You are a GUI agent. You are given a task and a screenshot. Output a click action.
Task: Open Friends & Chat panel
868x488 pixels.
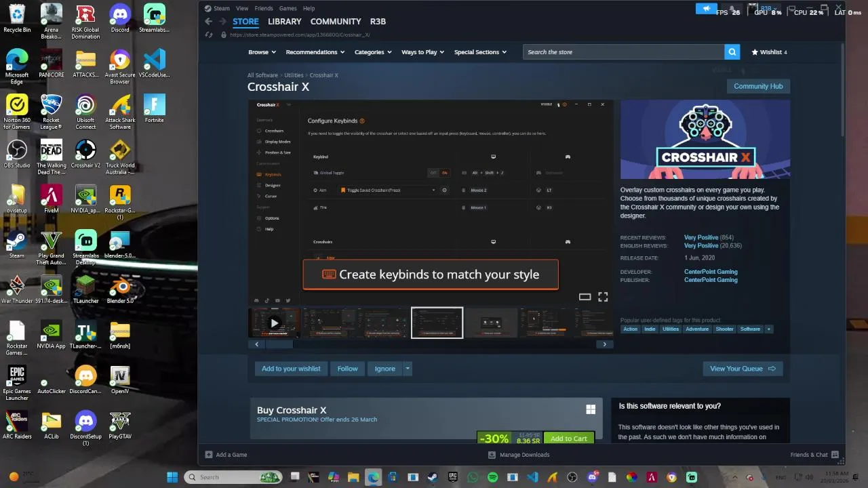tap(814, 455)
